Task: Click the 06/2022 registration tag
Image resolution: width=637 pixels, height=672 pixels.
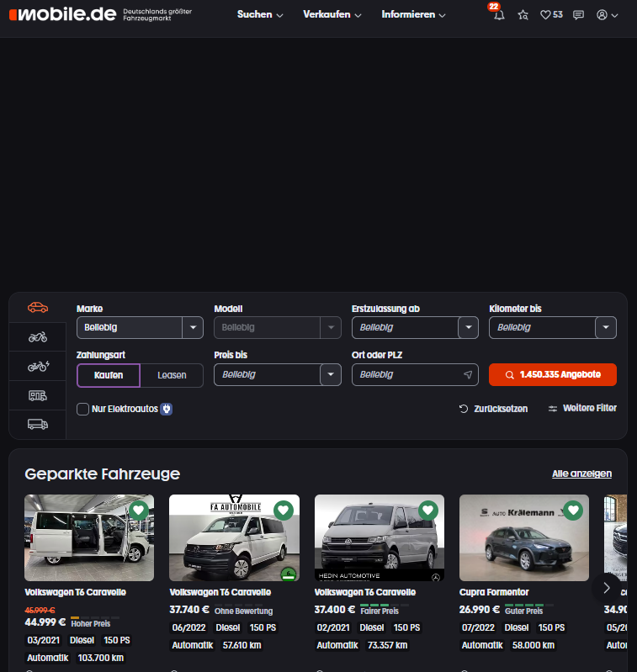Action: (x=188, y=628)
